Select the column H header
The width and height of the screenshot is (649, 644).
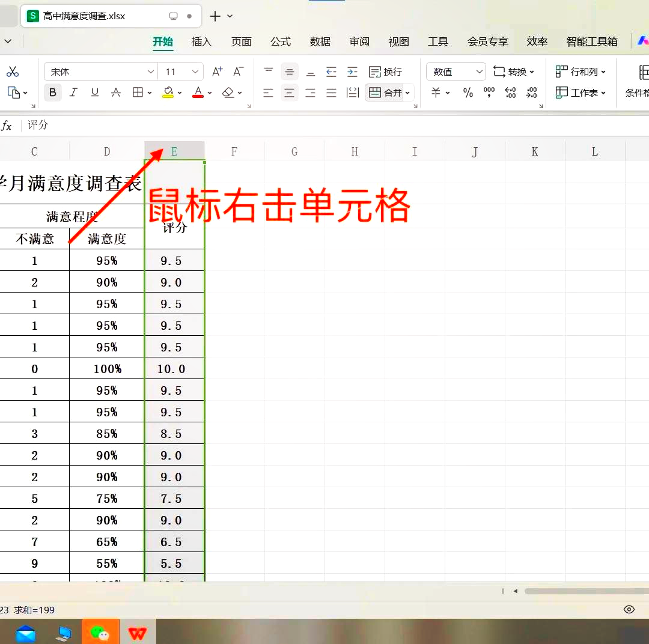point(355,151)
